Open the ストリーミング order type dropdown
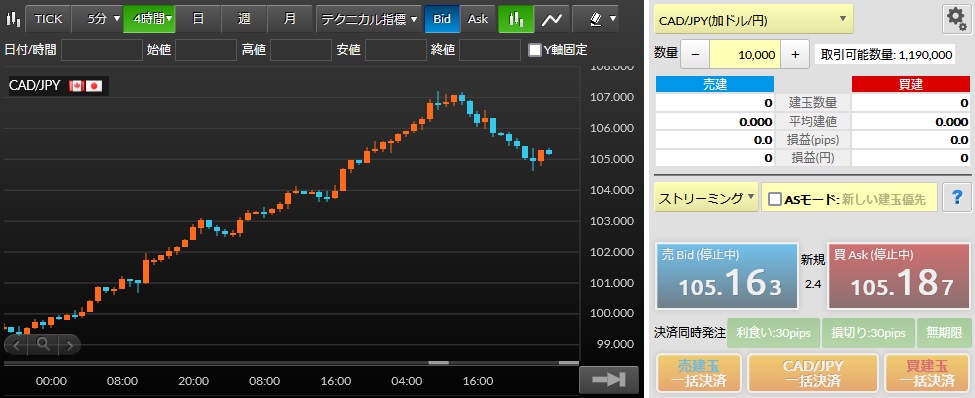Viewport: 975px width, 398px height. click(706, 198)
